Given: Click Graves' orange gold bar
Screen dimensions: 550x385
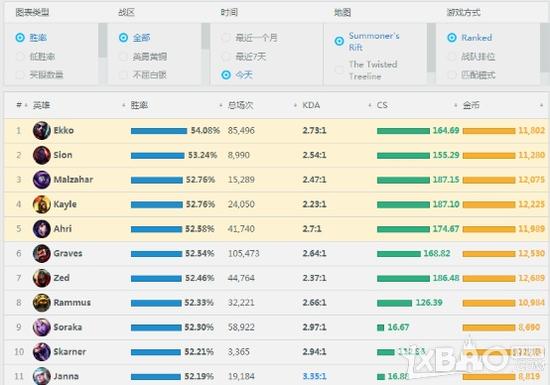Looking at the screenshot, I should click(489, 254).
